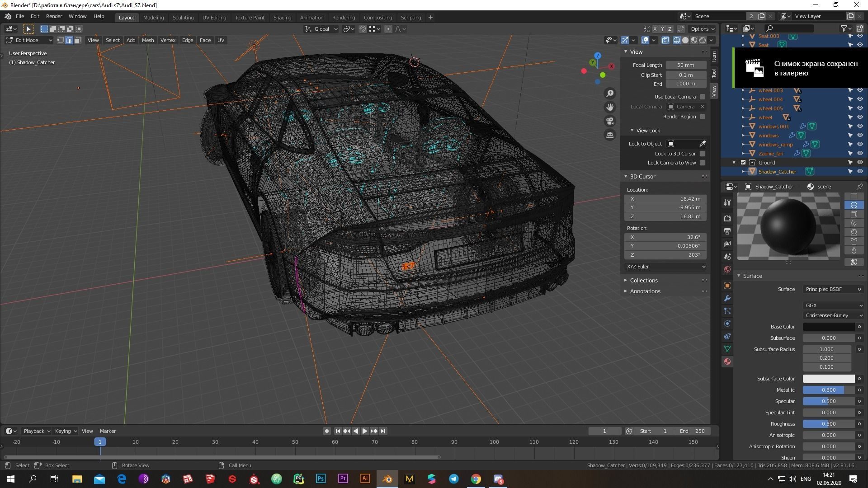Image resolution: width=868 pixels, height=488 pixels.
Task: Hide Shadow_Catcher with eye icon
Action: [x=860, y=172]
